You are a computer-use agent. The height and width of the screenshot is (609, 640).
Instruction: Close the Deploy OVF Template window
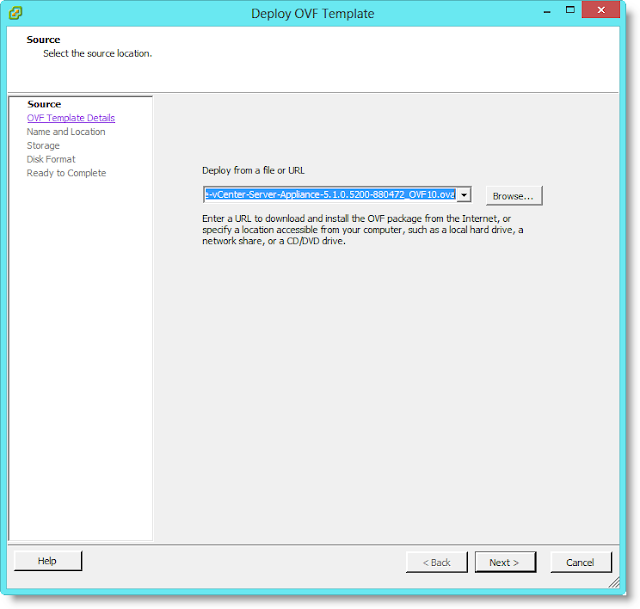(601, 10)
